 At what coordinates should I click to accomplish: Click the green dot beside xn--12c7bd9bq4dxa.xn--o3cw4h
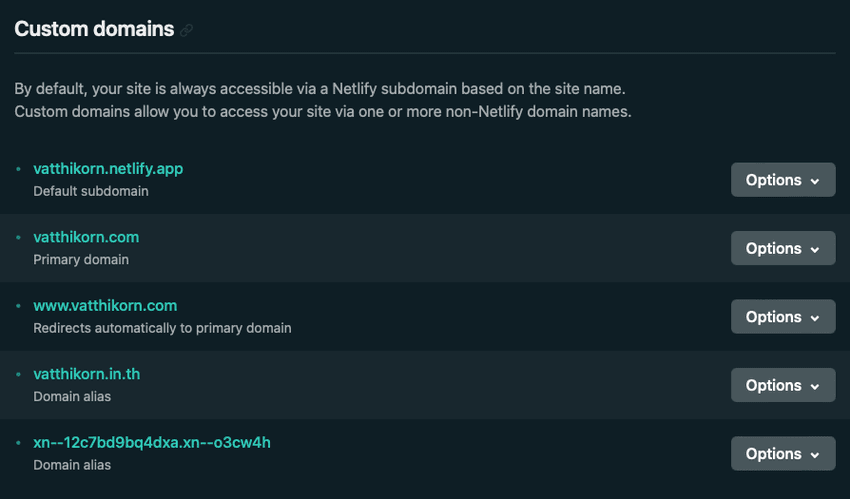point(18,443)
